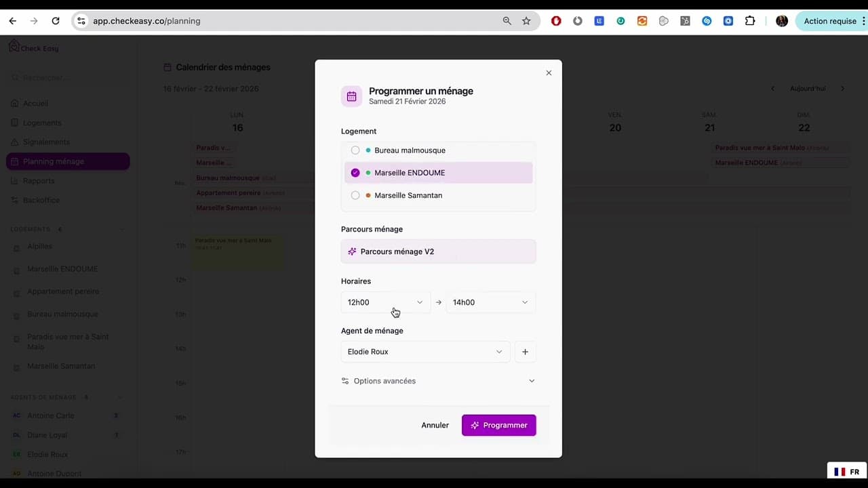Image resolution: width=868 pixels, height=488 pixels.
Task: Collapse the LOGEMENTS sidebar section
Action: tap(122, 229)
